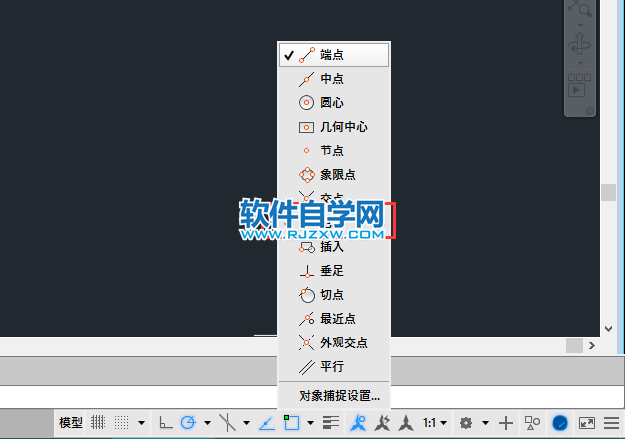
Task: Click the vertical scrollbar thumb
Action: 608,192
